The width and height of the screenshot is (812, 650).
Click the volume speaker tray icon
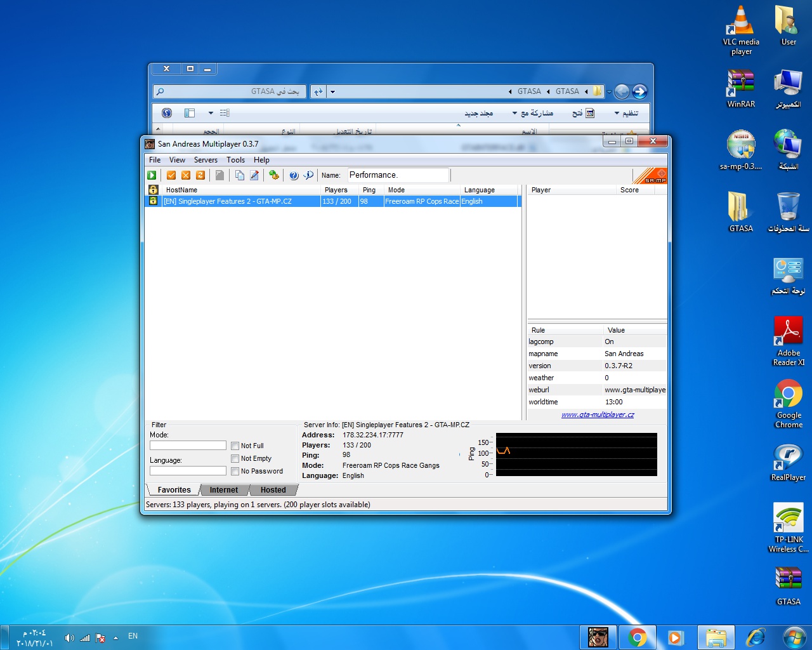[70, 638]
